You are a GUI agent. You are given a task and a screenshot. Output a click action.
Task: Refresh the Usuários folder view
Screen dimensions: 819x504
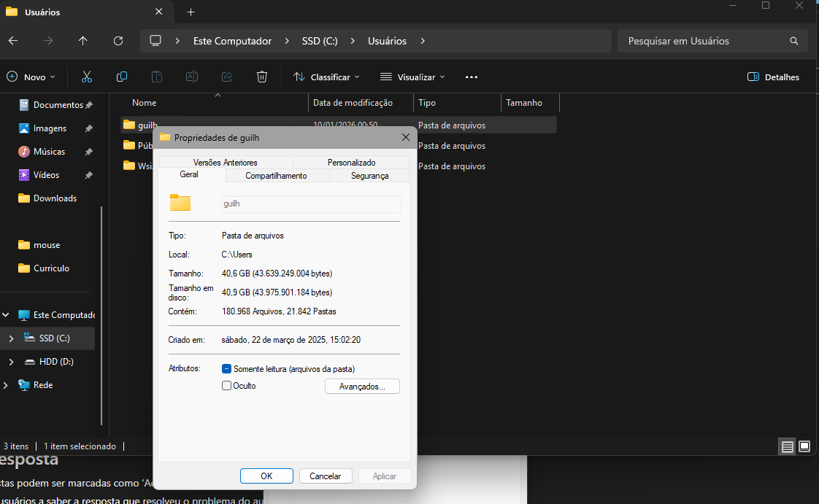click(x=118, y=41)
